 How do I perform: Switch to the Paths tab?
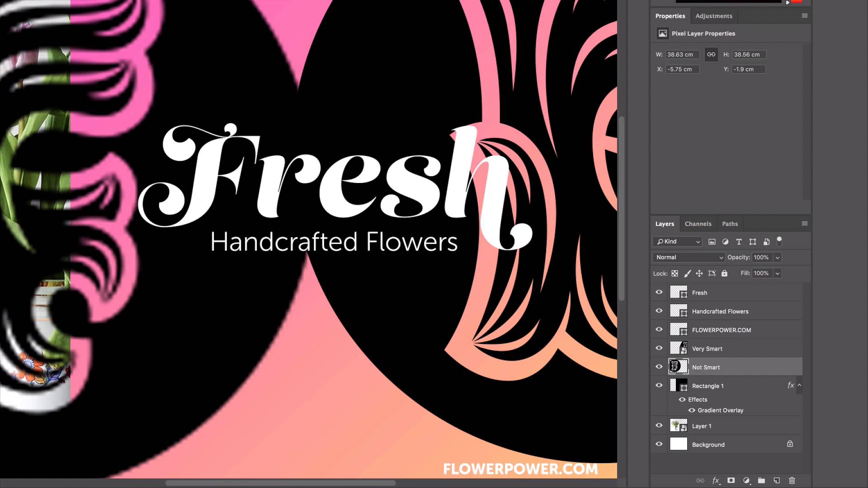pyautogui.click(x=730, y=224)
